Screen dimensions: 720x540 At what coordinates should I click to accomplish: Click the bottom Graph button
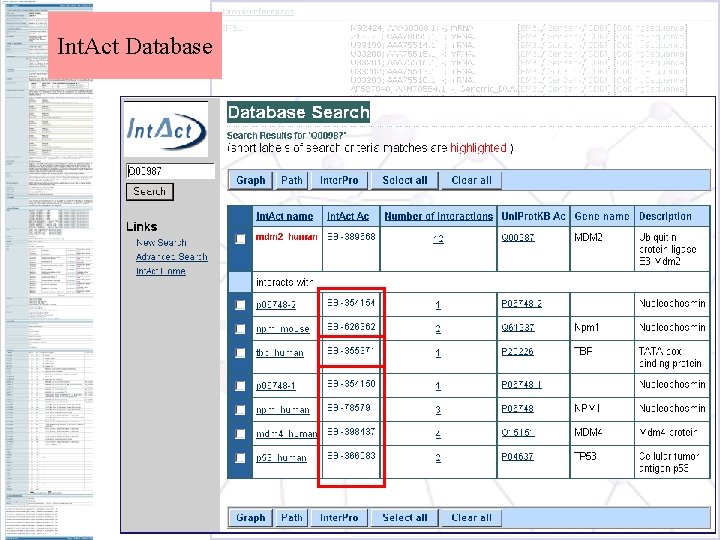(x=251, y=518)
